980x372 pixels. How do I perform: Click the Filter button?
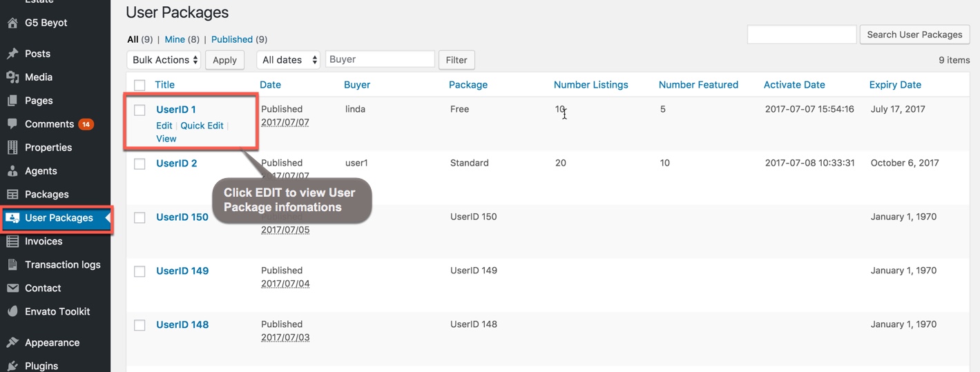457,60
